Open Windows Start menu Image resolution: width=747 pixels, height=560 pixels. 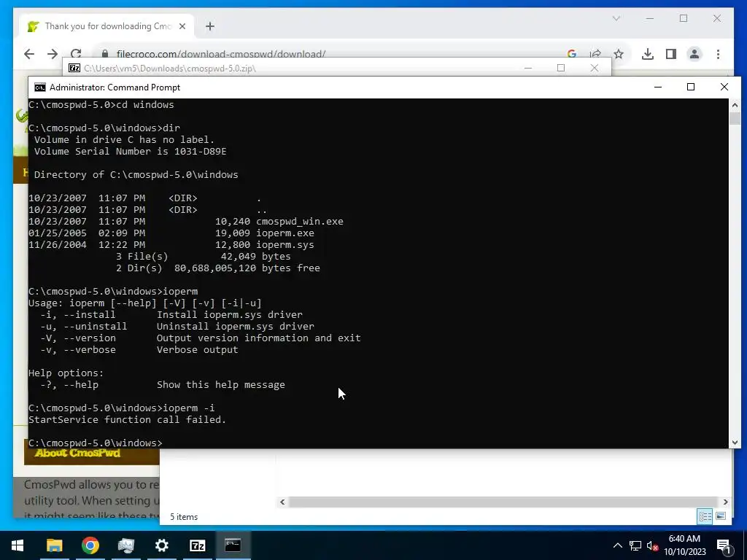tap(18, 545)
